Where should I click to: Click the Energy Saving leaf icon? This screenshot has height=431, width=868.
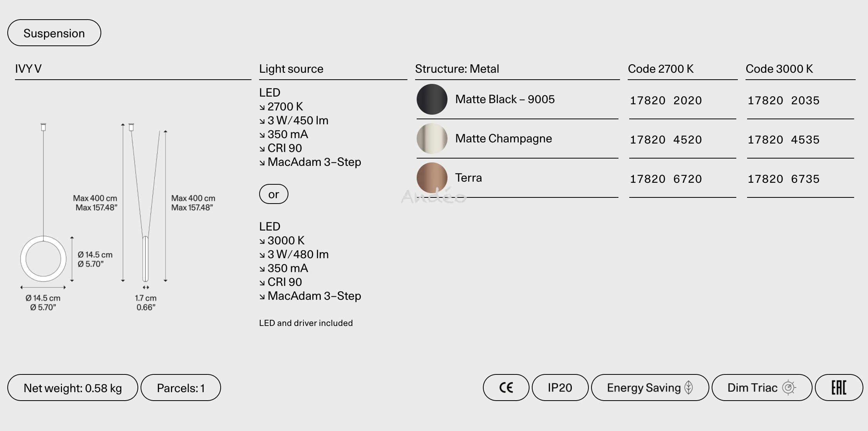pos(689,388)
